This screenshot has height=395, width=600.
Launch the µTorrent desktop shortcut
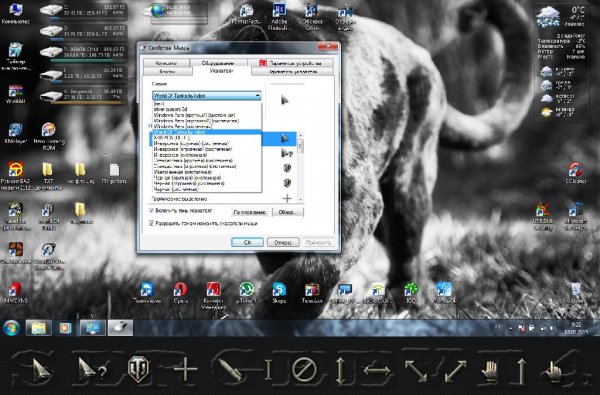coord(246,293)
